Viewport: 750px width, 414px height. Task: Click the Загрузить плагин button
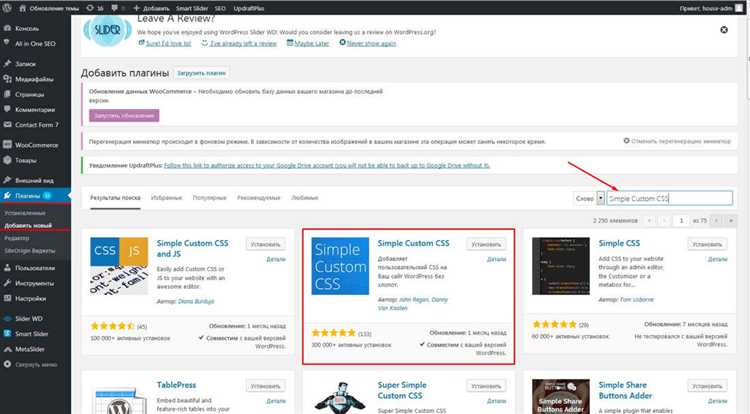pyautogui.click(x=201, y=73)
